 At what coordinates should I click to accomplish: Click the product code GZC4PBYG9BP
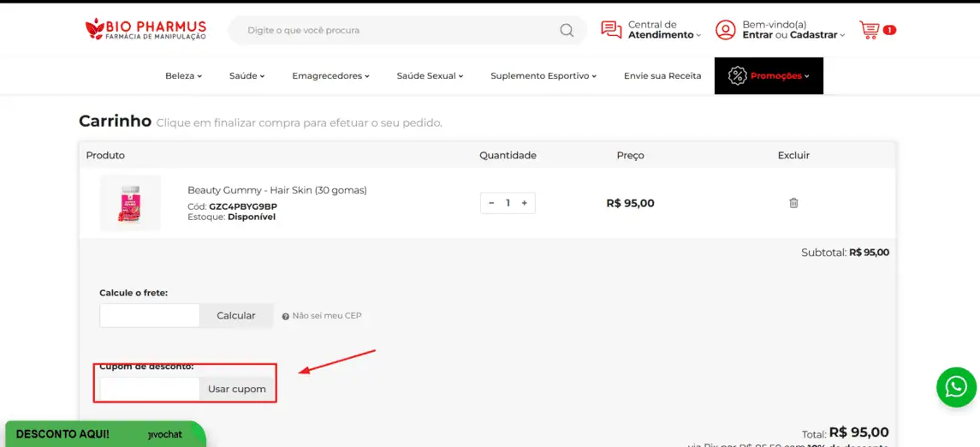243,206
